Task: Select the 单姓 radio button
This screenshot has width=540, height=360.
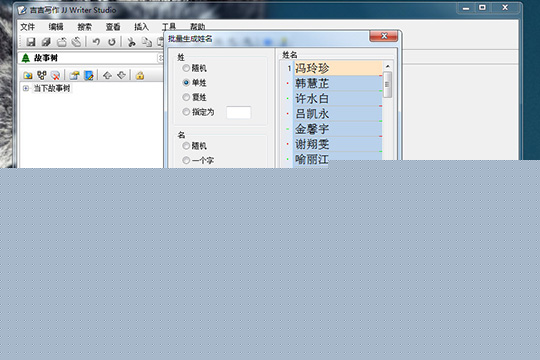Action: (x=186, y=83)
